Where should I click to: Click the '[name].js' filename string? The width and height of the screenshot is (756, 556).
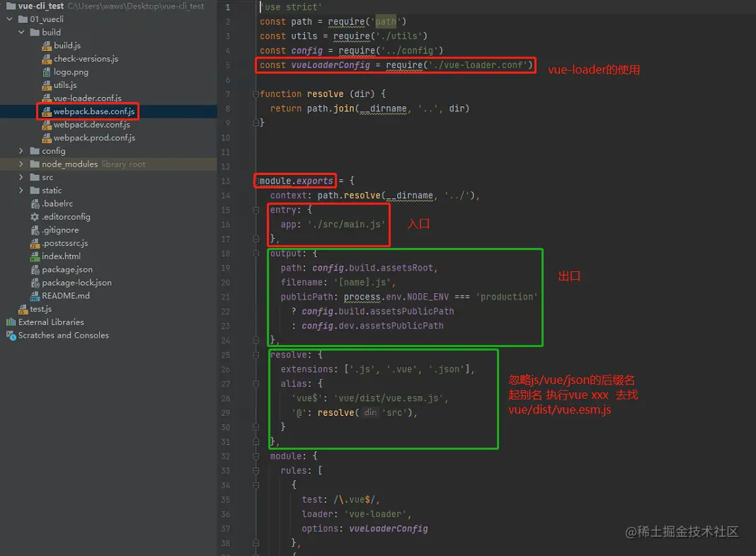pos(362,283)
